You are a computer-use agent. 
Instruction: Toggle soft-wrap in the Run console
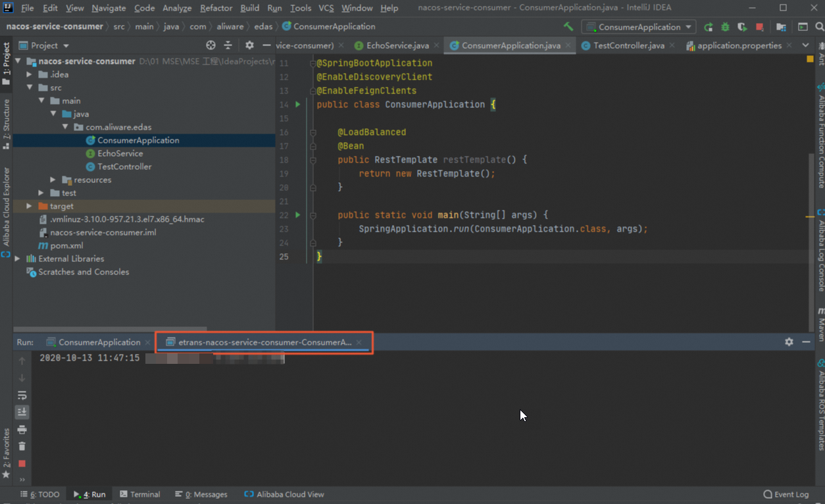click(22, 395)
